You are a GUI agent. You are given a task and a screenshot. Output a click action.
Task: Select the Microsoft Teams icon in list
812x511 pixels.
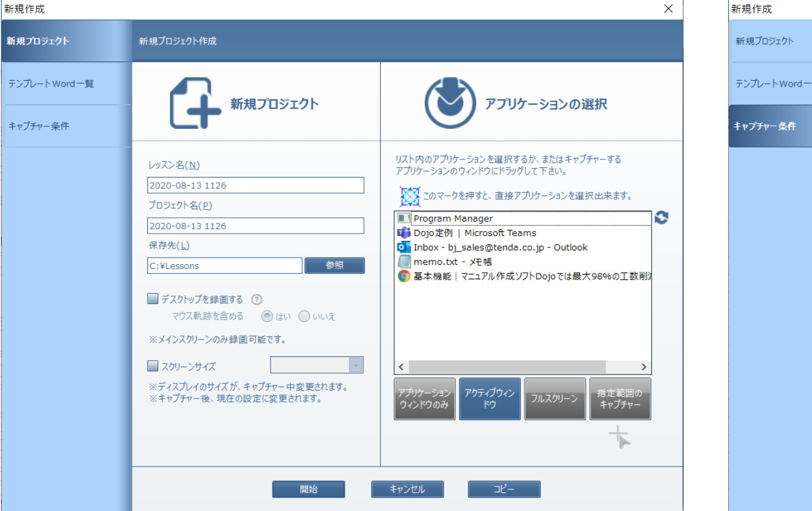404,233
